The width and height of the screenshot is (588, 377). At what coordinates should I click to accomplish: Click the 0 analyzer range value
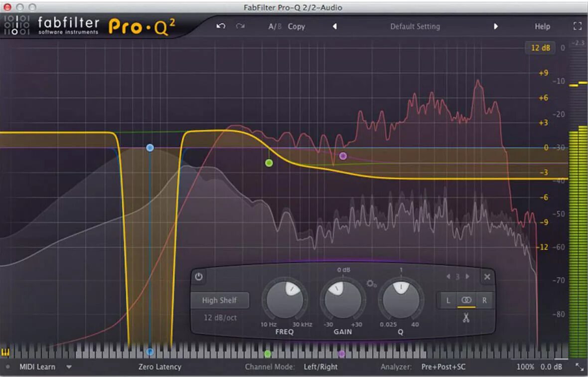[x=563, y=48]
